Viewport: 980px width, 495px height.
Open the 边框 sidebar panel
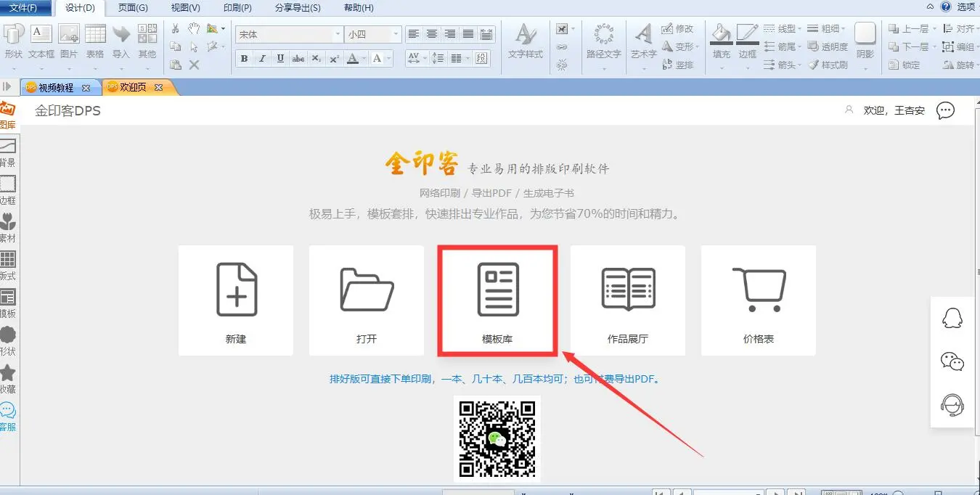pos(7,192)
